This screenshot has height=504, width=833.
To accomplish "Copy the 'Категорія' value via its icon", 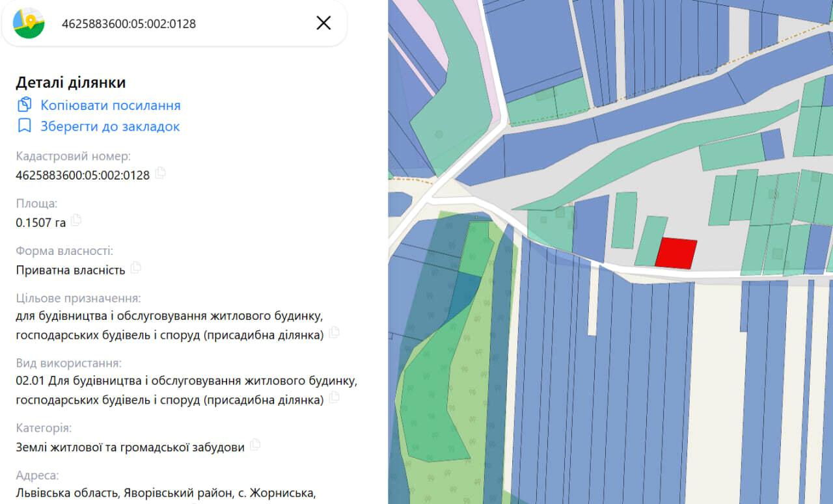I will click(255, 445).
